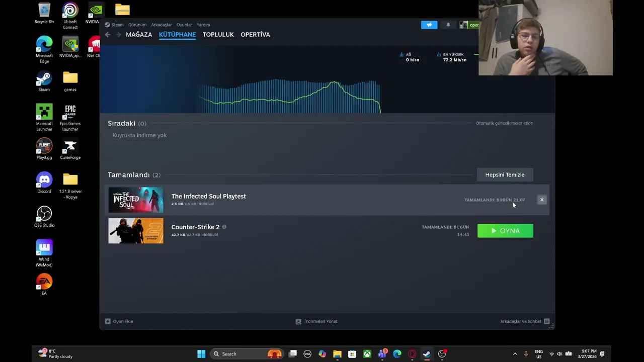Open Arkadaşlar ve Sohbet

525,321
